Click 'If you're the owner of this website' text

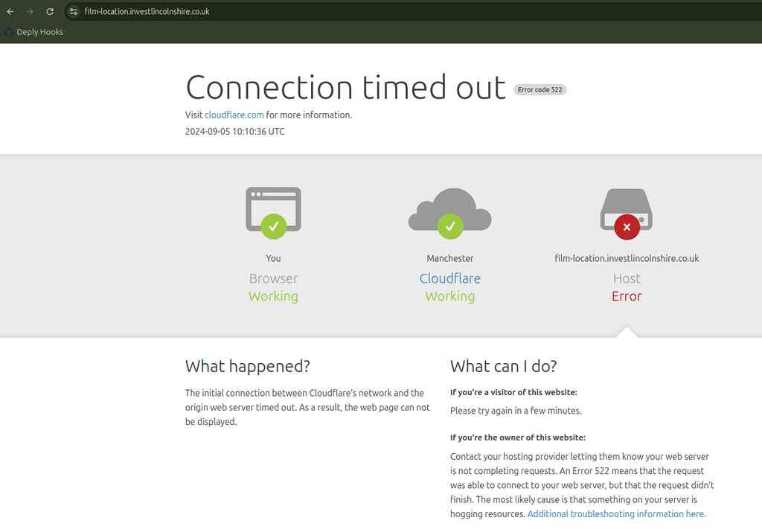[x=518, y=438]
